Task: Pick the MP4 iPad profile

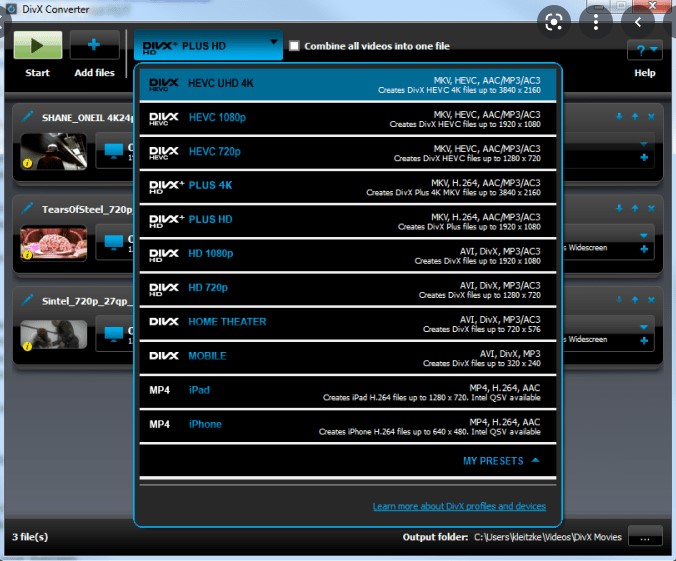Action: pyautogui.click(x=348, y=392)
